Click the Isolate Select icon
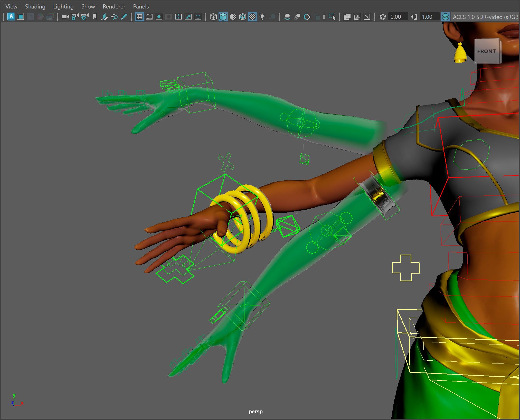The height and width of the screenshot is (420, 520). [332, 17]
